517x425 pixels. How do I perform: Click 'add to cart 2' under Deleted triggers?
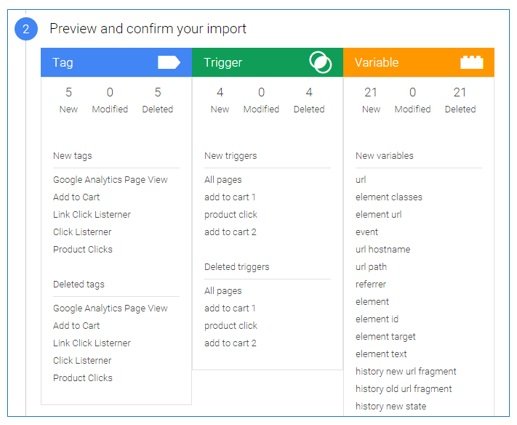click(230, 343)
